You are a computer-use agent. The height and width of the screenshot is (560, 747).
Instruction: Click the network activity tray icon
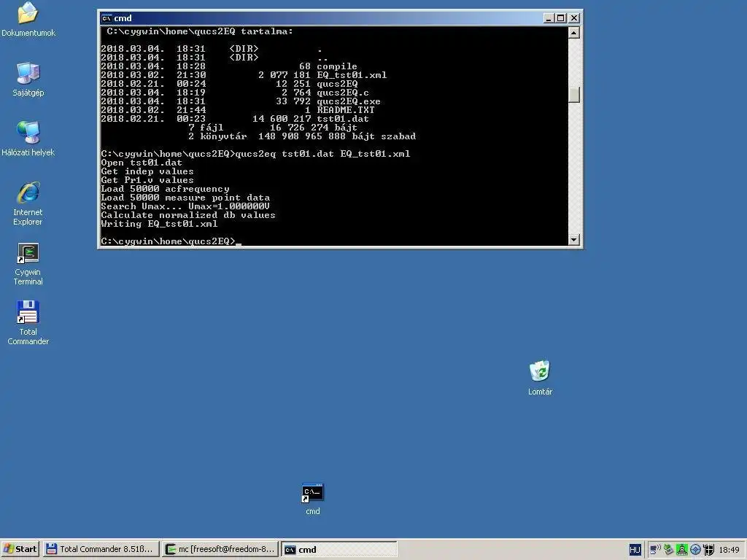[654, 549]
